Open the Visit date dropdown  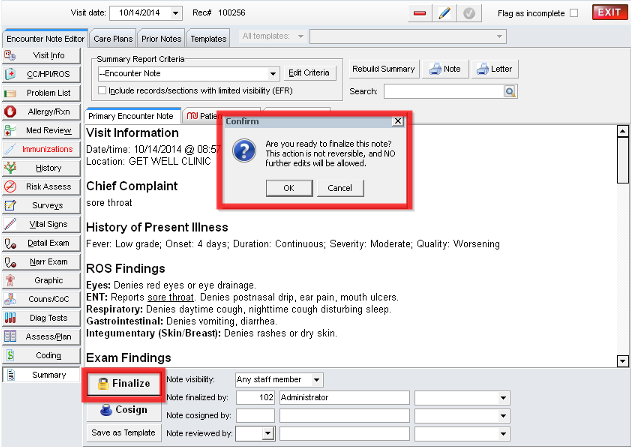coord(175,13)
